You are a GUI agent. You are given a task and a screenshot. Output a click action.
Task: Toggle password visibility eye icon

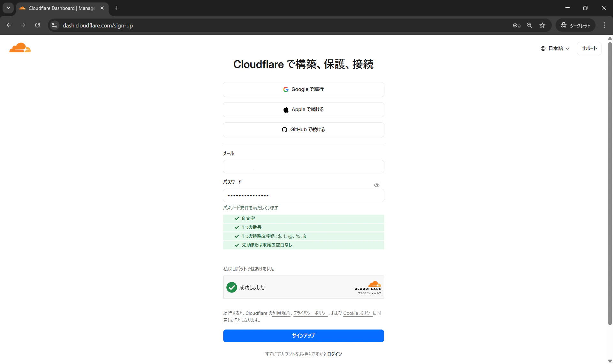377,185
